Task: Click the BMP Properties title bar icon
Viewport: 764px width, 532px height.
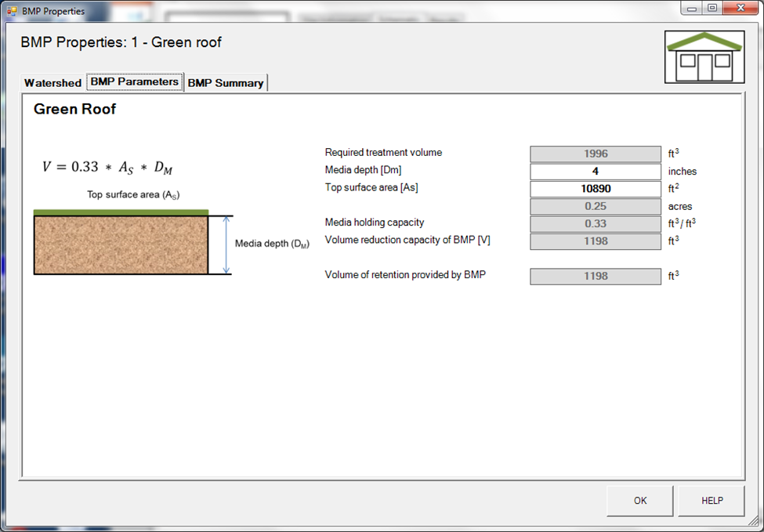Action: [x=11, y=11]
